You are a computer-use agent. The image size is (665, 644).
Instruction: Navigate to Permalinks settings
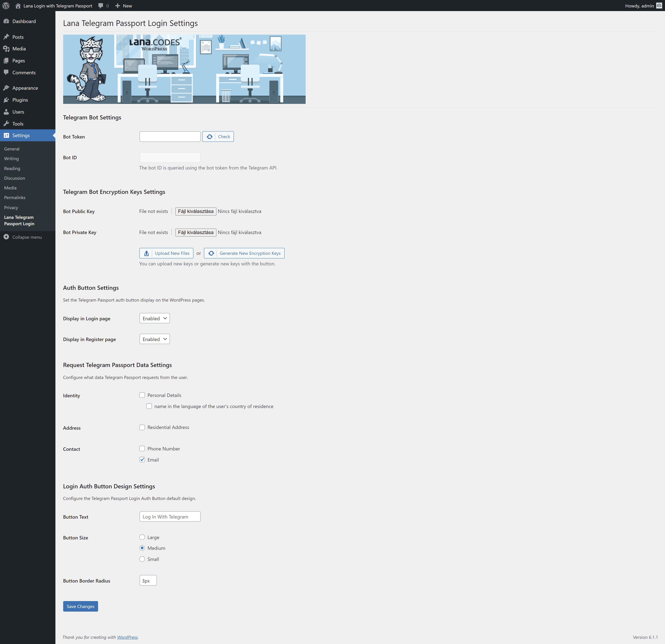coord(15,197)
